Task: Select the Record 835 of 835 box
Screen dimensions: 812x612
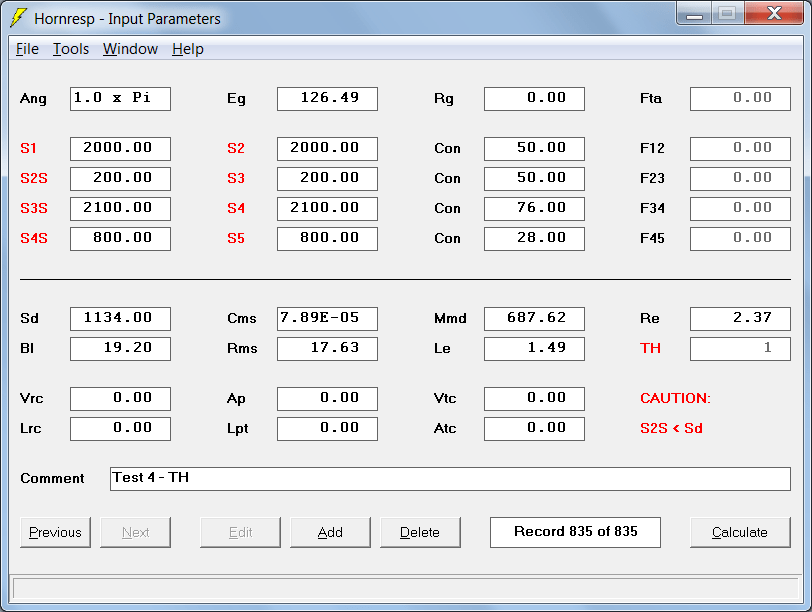Action: pyautogui.click(x=575, y=532)
